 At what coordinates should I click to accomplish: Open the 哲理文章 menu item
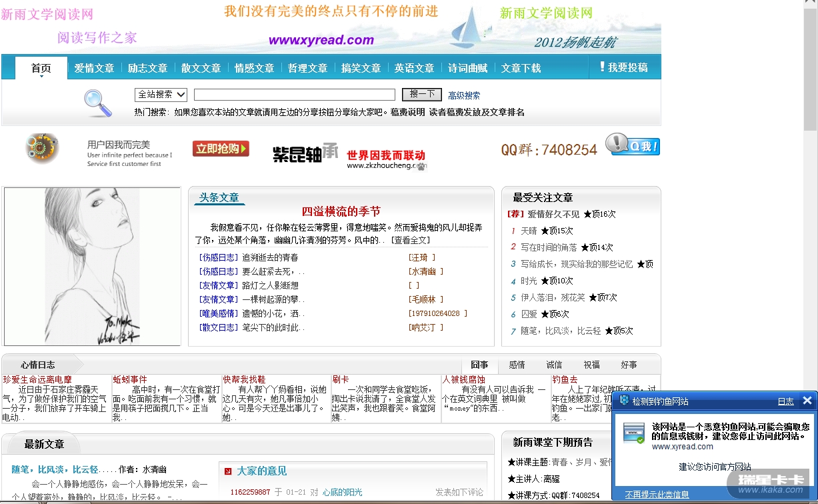click(307, 68)
